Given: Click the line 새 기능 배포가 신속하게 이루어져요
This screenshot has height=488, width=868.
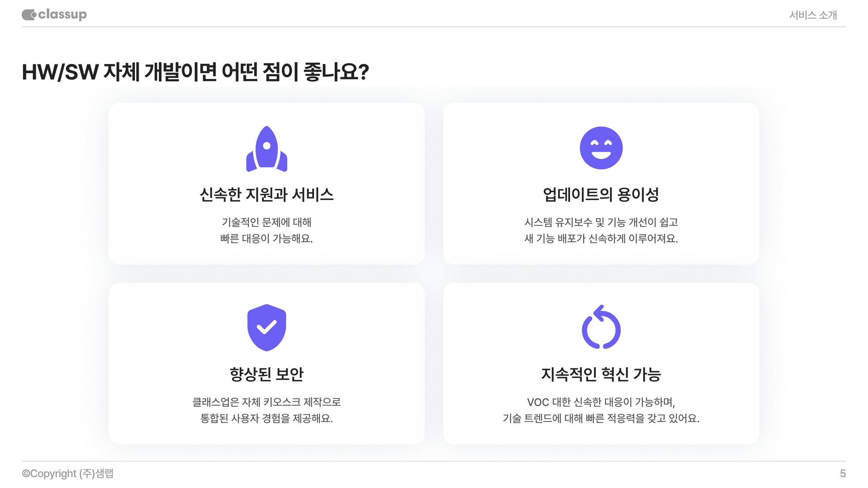Looking at the screenshot, I should click(601, 239).
